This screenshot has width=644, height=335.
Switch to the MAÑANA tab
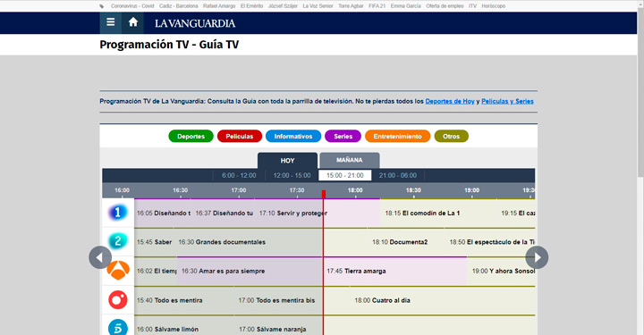click(350, 160)
